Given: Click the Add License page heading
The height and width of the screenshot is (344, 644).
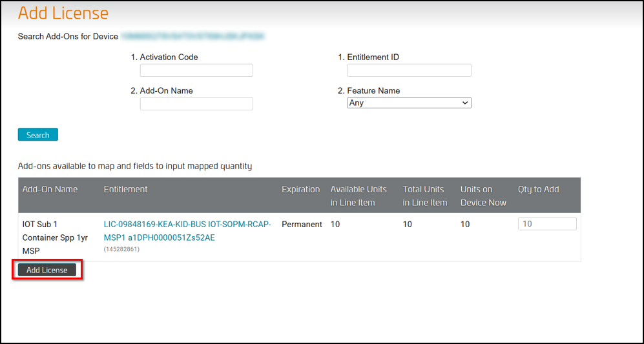Looking at the screenshot, I should (x=63, y=13).
